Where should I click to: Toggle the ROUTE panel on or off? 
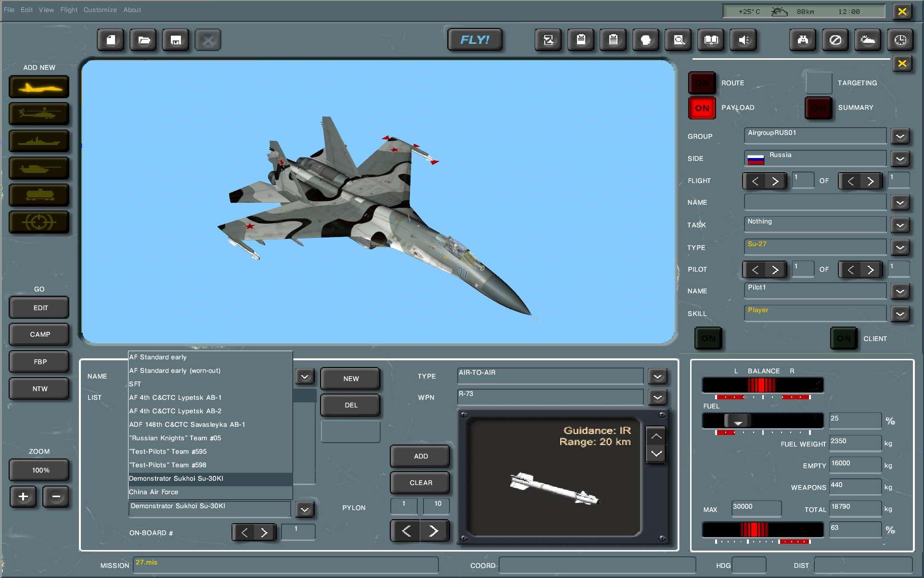702,82
